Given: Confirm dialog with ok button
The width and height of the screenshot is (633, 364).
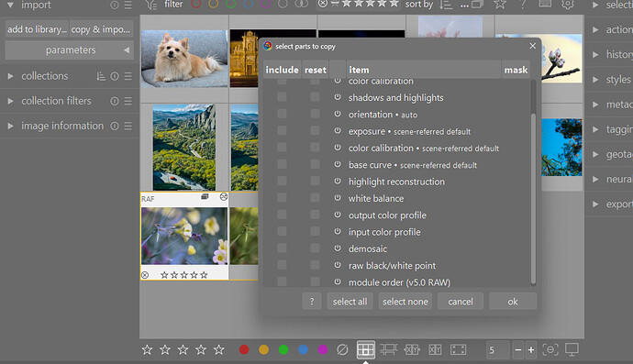Looking at the screenshot, I should pyautogui.click(x=513, y=302).
